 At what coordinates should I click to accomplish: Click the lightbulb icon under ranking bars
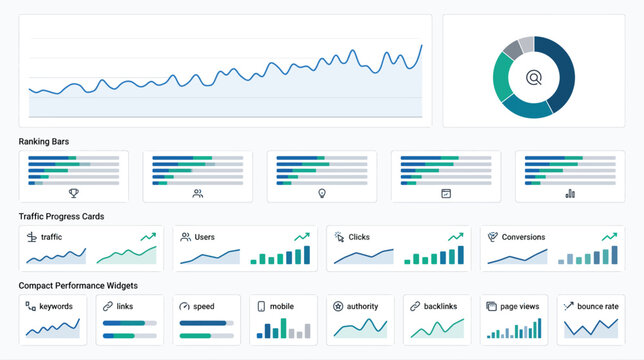(322, 193)
